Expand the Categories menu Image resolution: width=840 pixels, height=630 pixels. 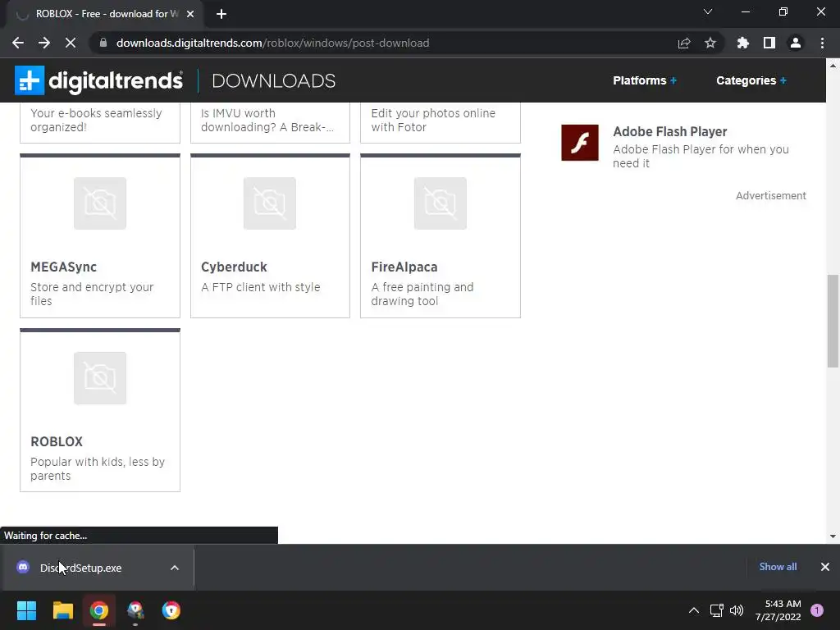(x=751, y=80)
